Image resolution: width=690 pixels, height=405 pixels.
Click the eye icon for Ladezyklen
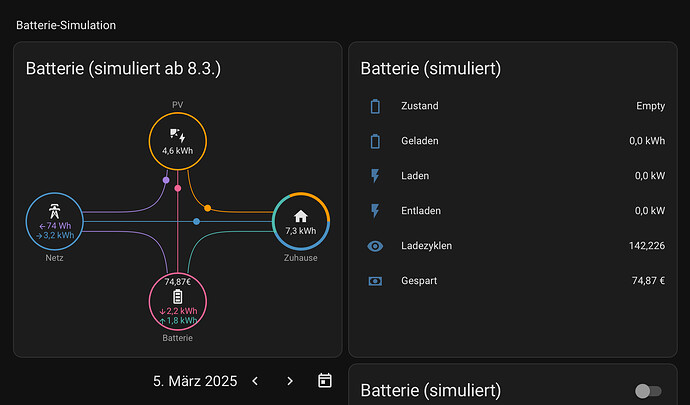[375, 246]
